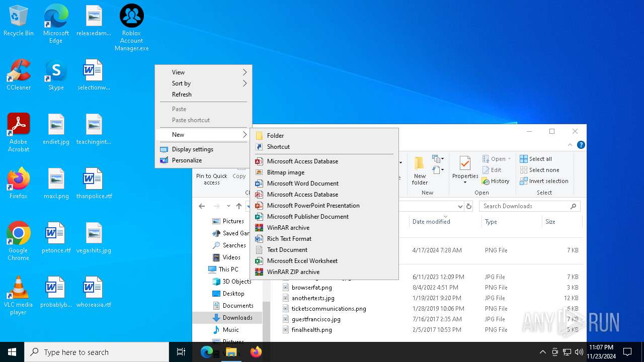Screen dimensions: 644x362
Task: Select the endiet.jpg desktop file
Action: point(56,129)
